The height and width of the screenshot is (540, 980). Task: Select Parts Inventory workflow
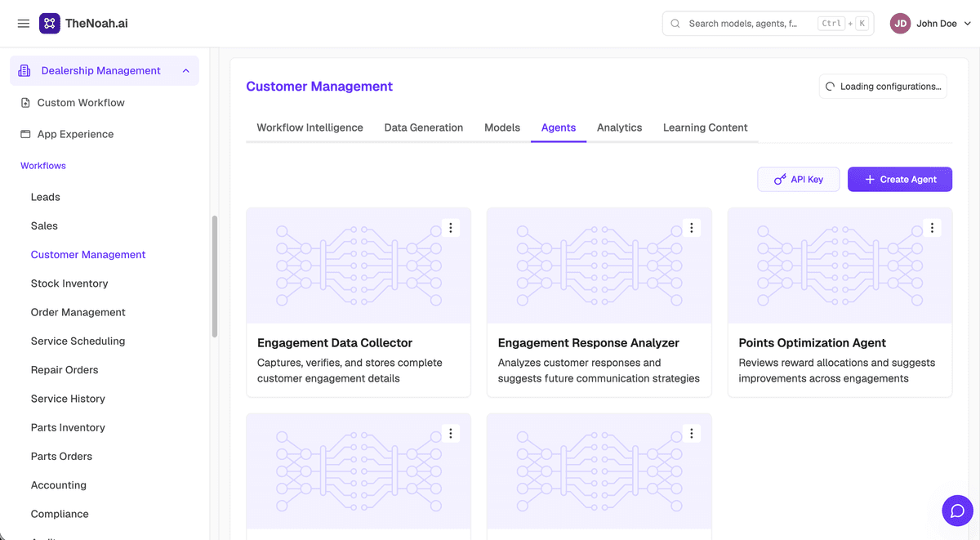coord(68,427)
